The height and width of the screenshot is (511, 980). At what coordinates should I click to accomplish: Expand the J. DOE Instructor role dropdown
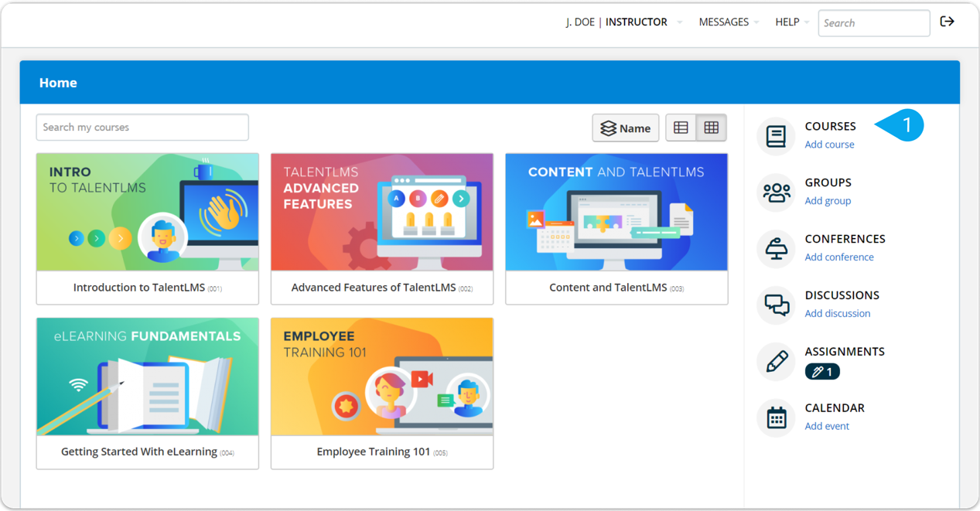click(624, 22)
